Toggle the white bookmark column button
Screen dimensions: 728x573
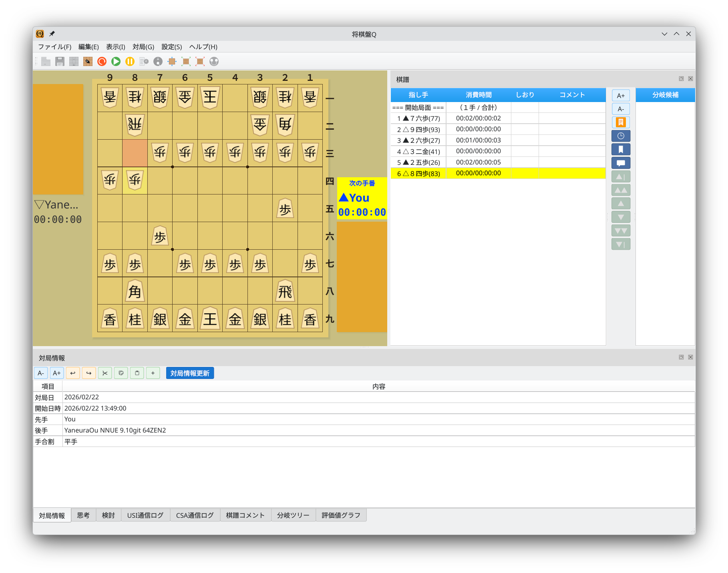621,150
